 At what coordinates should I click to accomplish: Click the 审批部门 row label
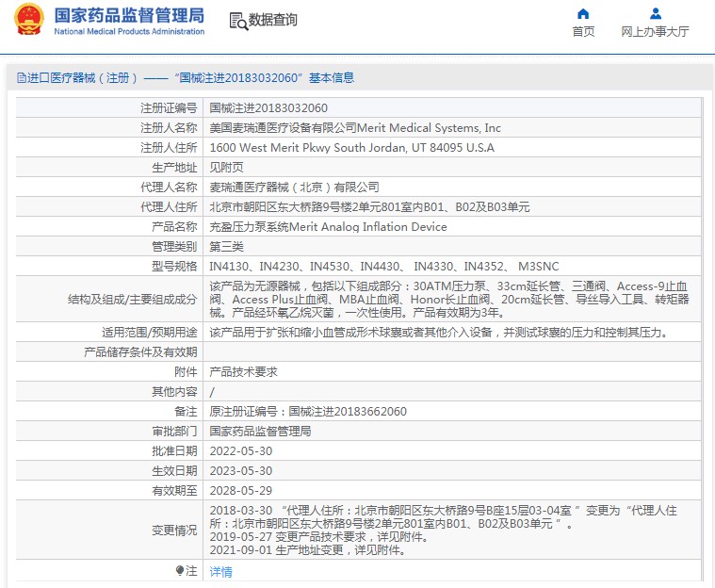(174, 431)
